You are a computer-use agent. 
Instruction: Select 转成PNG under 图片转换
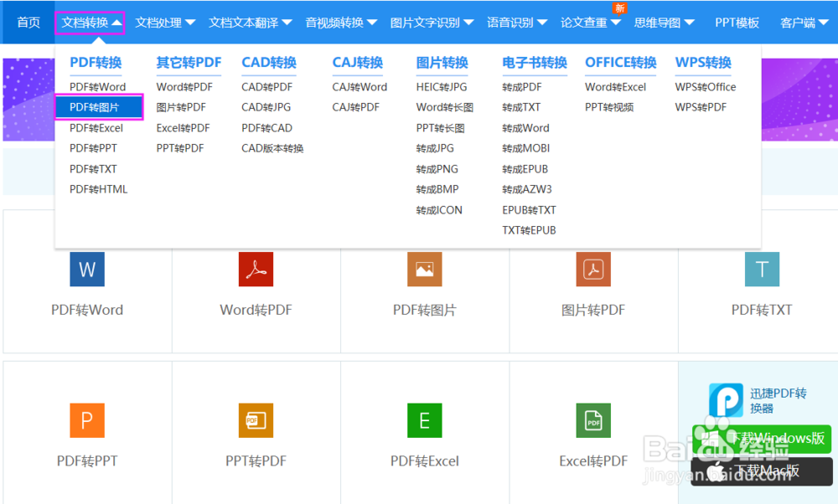click(437, 169)
